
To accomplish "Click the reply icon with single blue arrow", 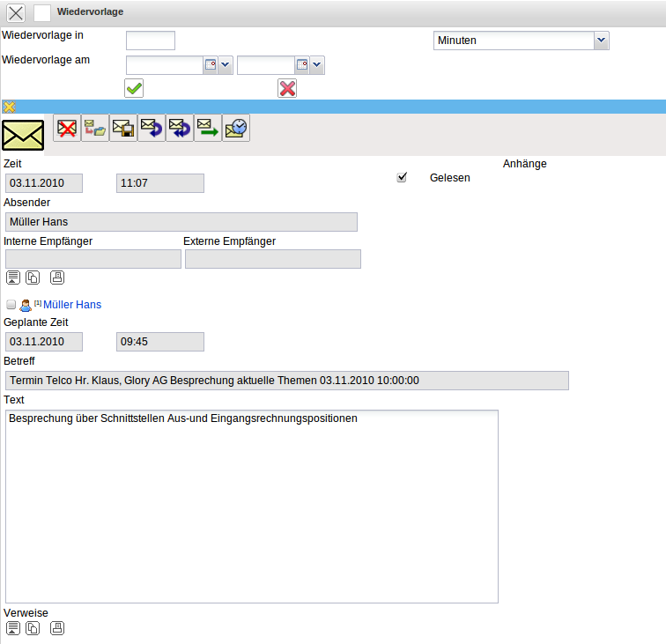I will point(152,129).
